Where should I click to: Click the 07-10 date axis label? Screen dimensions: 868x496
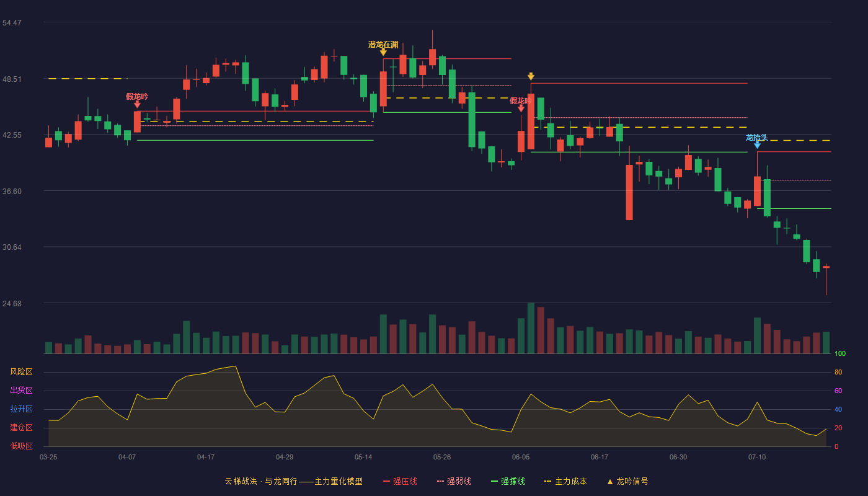point(757,457)
